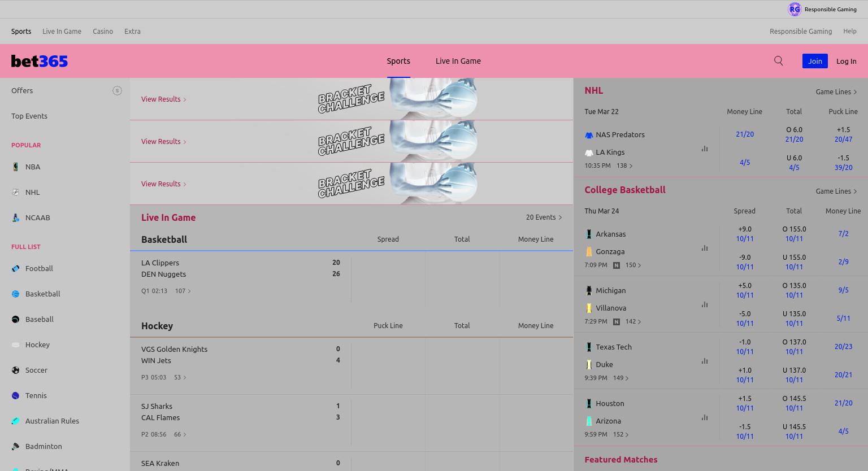This screenshot has height=471, width=868.
Task: Click the Basketball sport icon in sidebar
Action: [16, 294]
